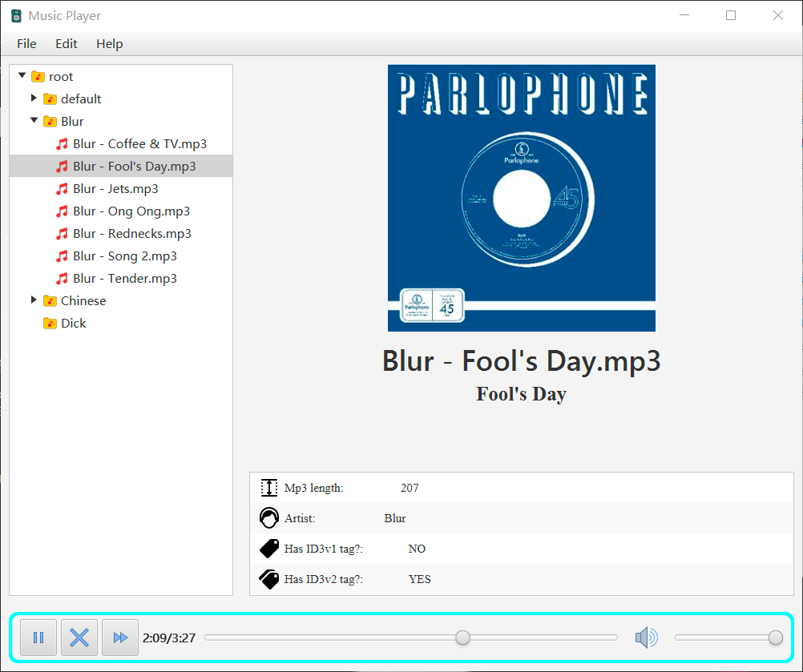Click the music note icon beside Jets.mp3
Viewport: 803px width, 672px height.
click(62, 189)
